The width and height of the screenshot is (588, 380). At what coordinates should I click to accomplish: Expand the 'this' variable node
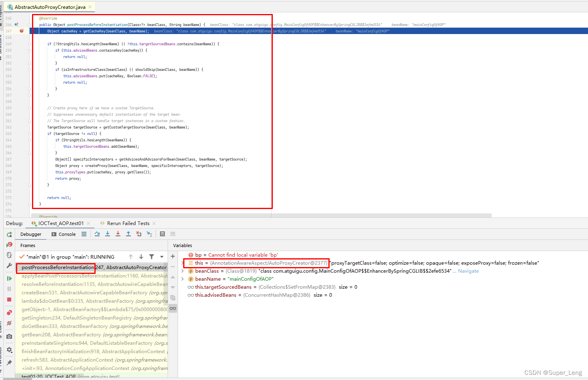pos(183,263)
